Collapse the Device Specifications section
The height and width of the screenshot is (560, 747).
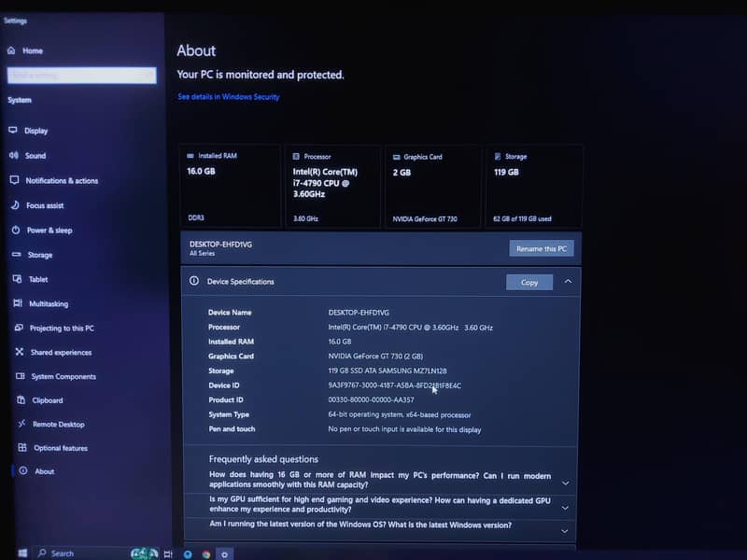569,281
